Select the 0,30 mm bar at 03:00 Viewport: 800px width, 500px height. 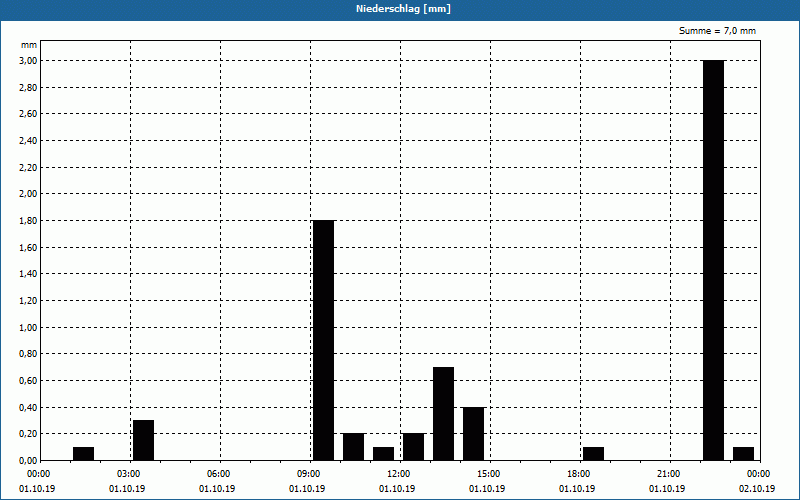coord(143,440)
